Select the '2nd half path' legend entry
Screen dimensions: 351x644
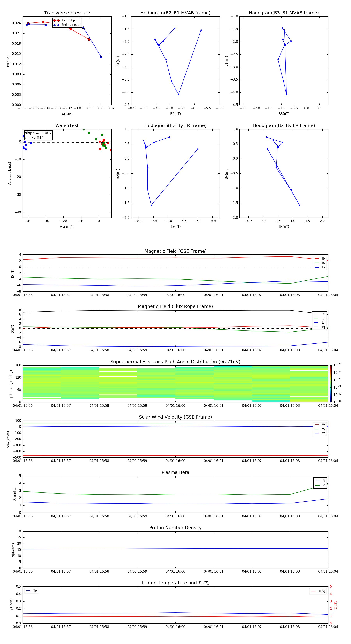tap(67, 25)
